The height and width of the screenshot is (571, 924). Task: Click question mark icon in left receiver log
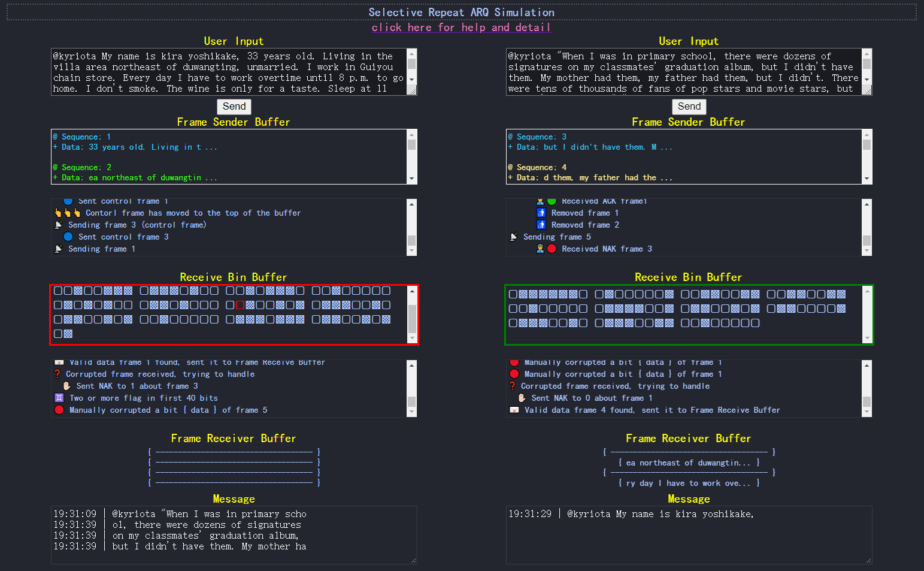click(57, 374)
